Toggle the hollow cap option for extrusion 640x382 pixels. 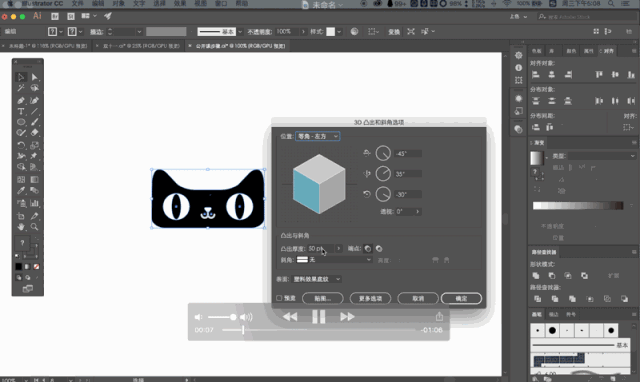pos(379,249)
